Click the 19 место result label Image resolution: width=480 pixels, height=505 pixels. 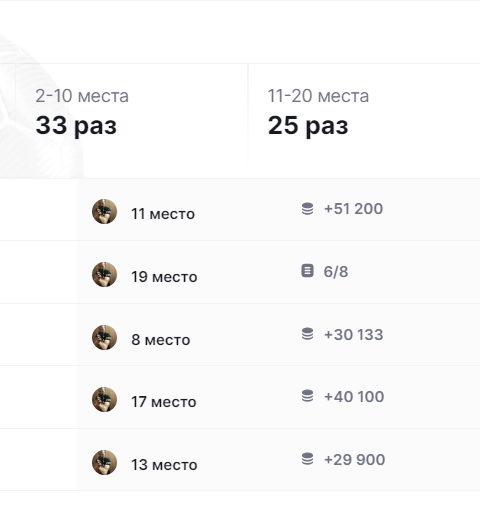coord(164,277)
